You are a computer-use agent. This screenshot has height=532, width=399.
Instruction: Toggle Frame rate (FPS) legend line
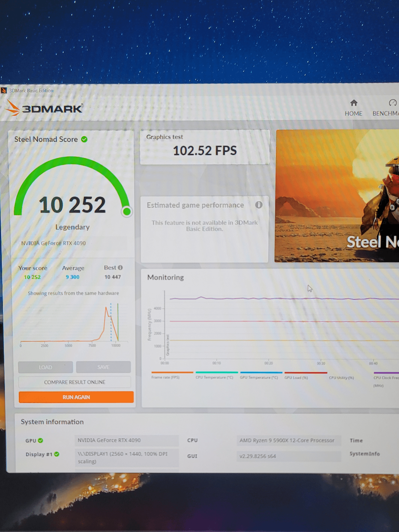pos(172,375)
